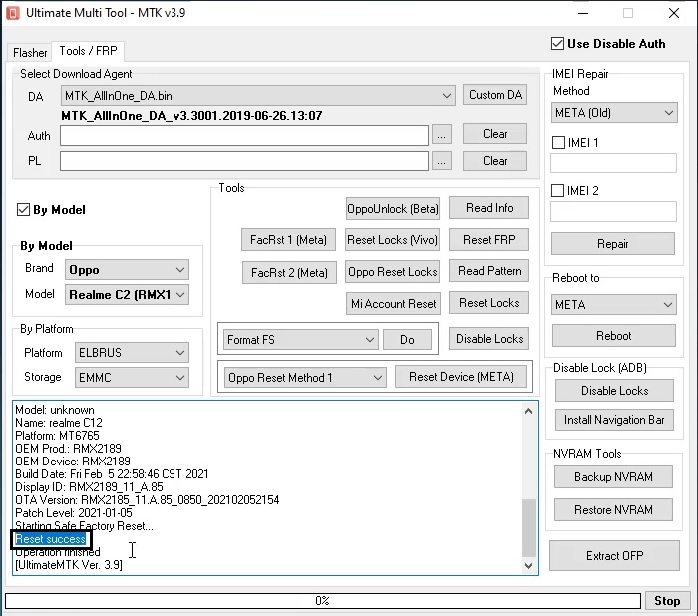The height and width of the screenshot is (616, 698).
Task: Click the '[UltimateMTK Ver. 3.9]' log line
Action: pos(69,565)
